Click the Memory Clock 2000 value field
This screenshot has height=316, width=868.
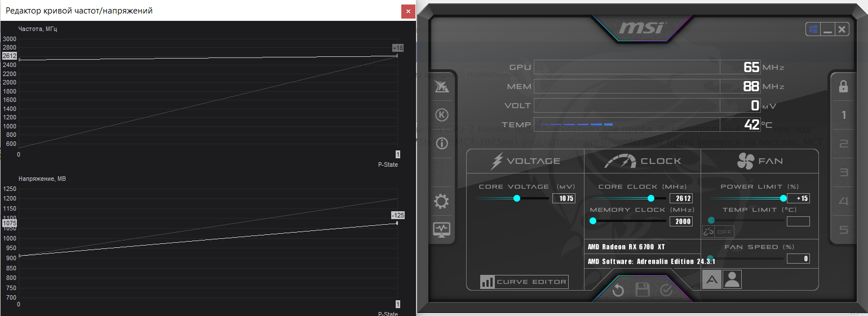pos(681,221)
